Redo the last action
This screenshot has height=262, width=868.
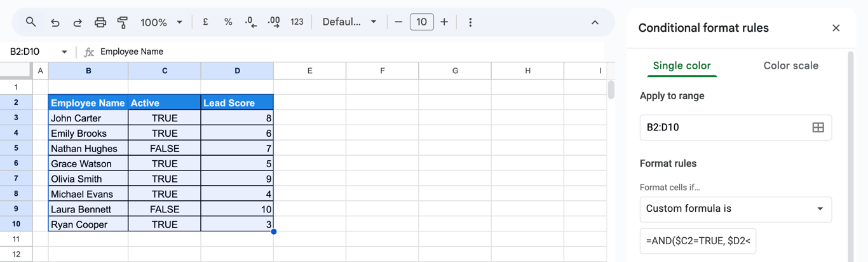(x=78, y=22)
